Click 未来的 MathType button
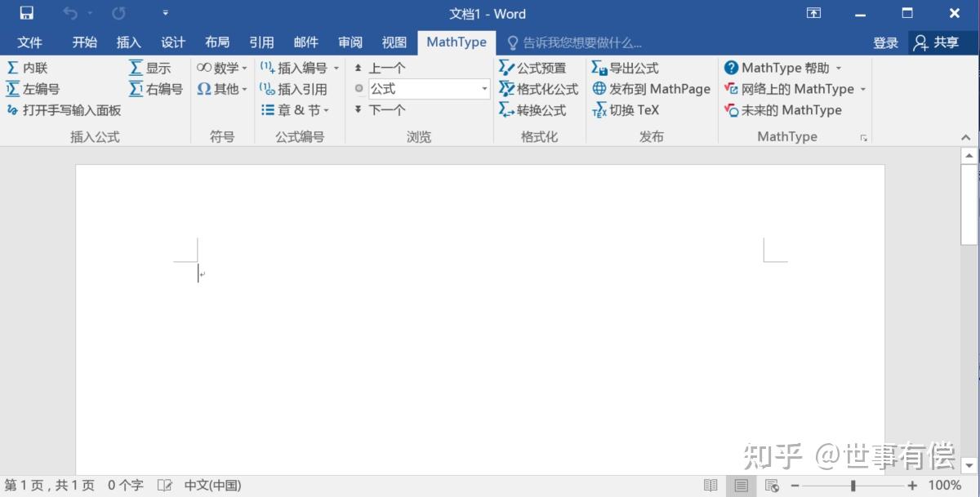 tap(783, 110)
